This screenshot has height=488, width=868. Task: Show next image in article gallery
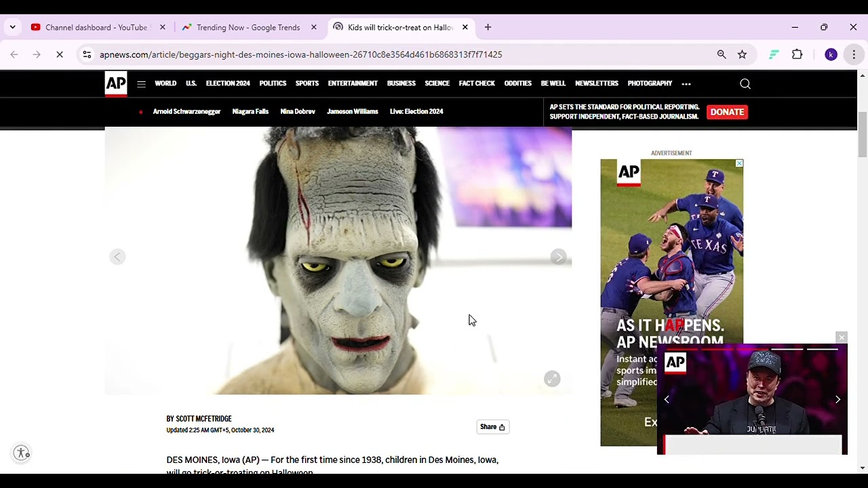click(x=558, y=257)
